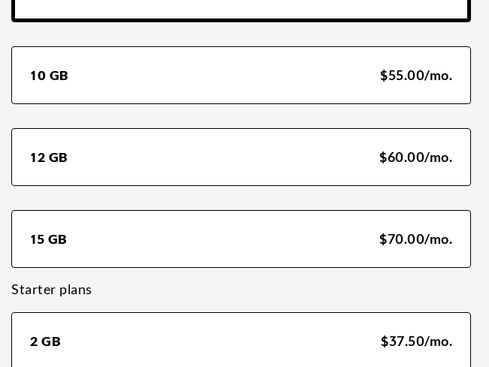This screenshot has height=367, width=489.
Task: Pick the plan costing $55.00 per month
Action: pyautogui.click(x=241, y=75)
